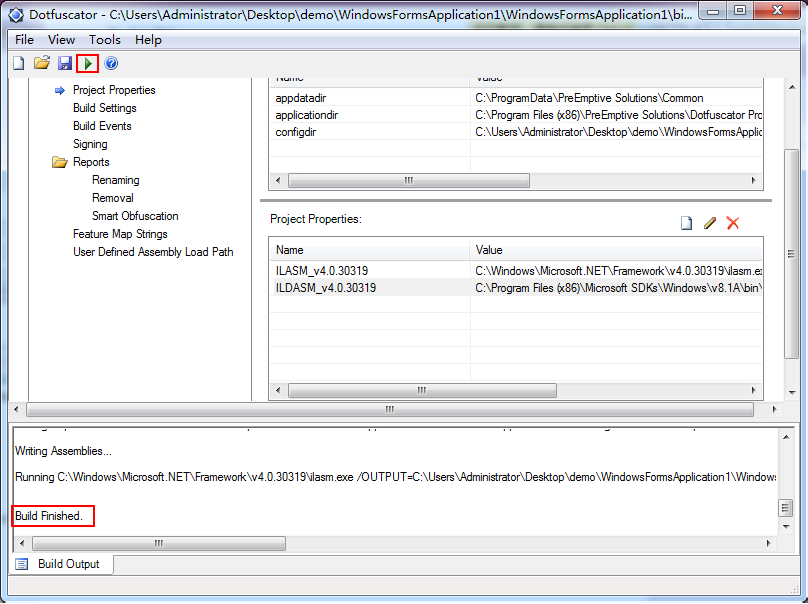Add a new project property with the page icon
Screen dimensions: 808x604
pos(686,223)
